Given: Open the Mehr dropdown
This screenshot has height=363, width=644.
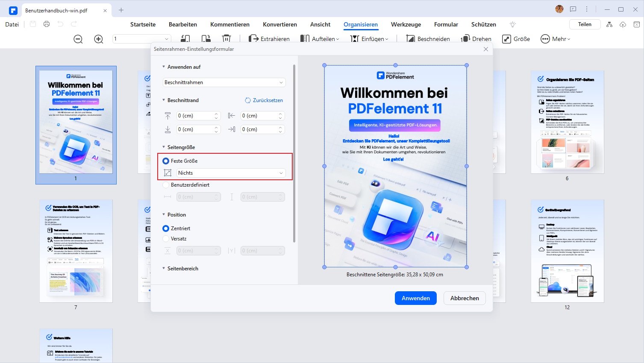Looking at the screenshot, I should click(x=556, y=39).
